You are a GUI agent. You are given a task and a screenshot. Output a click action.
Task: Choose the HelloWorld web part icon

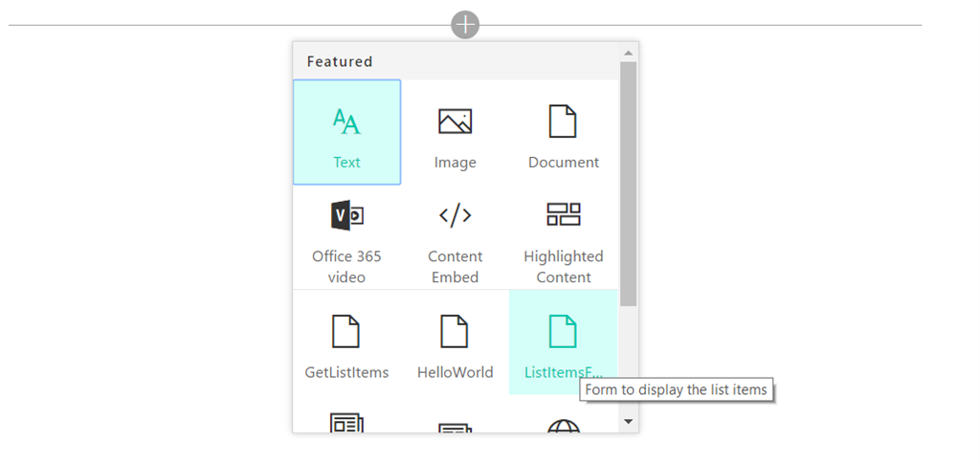coord(455,331)
